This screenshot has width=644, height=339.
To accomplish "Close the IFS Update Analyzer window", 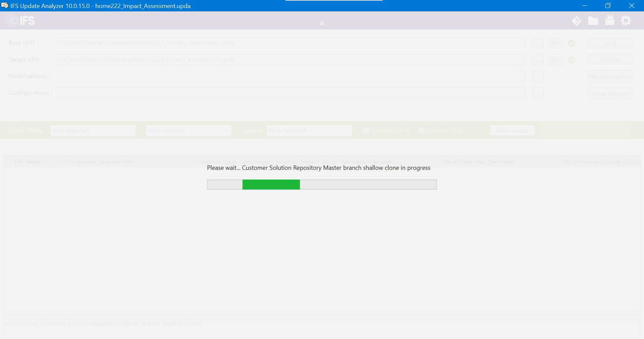I will pos(632,6).
